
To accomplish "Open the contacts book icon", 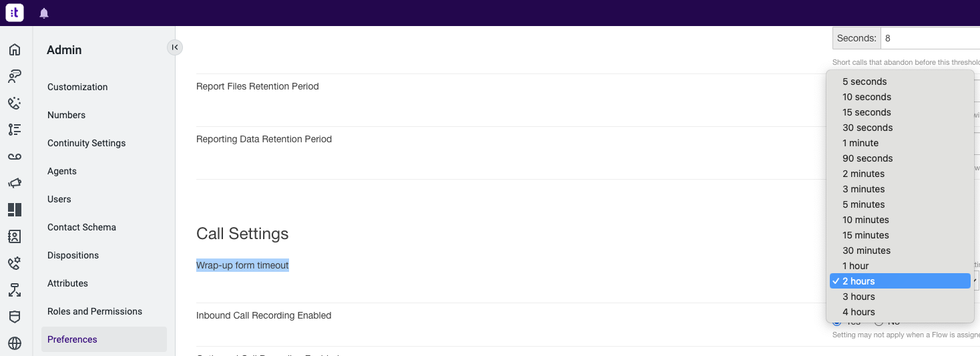I will (x=15, y=236).
